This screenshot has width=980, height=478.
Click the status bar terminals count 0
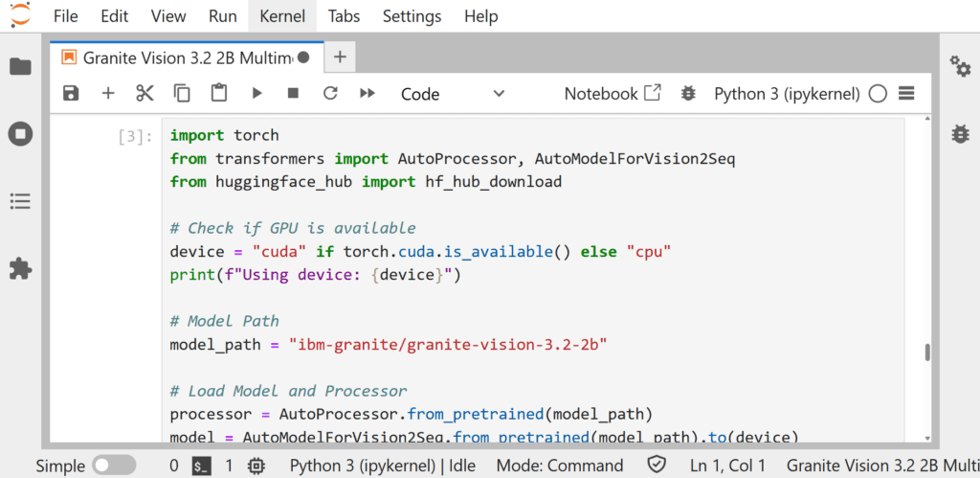[174, 466]
